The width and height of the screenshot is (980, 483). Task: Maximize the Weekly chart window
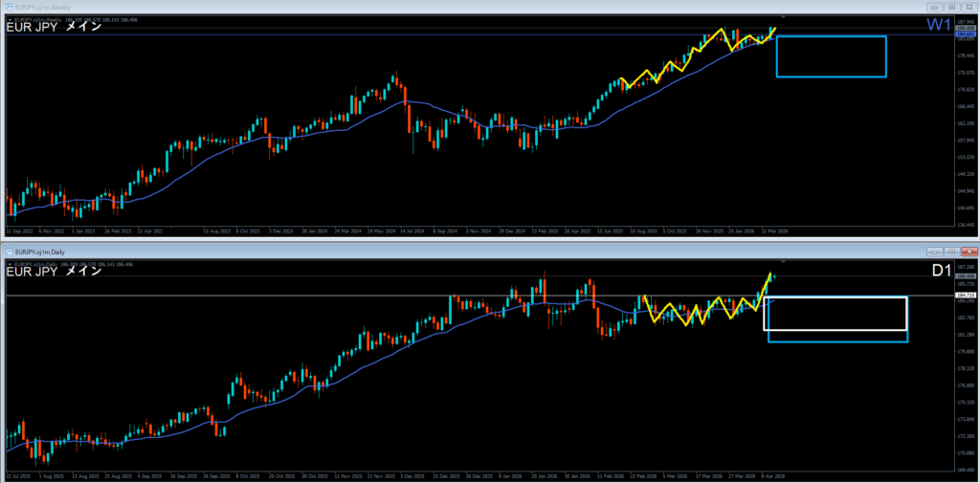tap(954, 8)
